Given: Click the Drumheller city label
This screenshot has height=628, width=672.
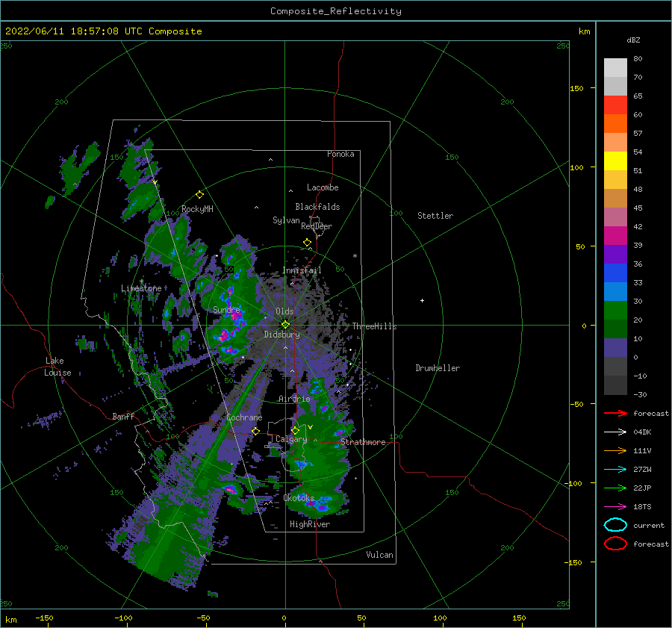Looking at the screenshot, I should pos(437,368).
